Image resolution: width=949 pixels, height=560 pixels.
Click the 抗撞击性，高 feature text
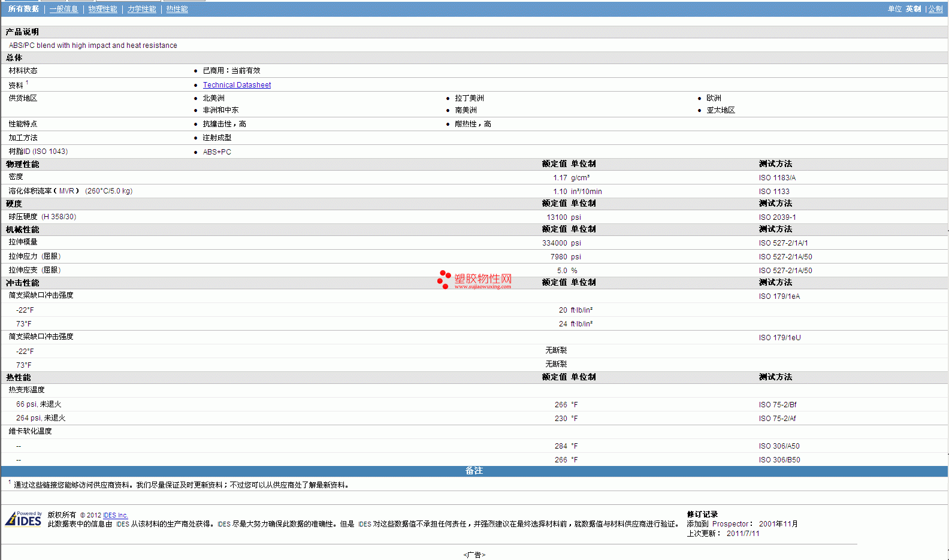pyautogui.click(x=224, y=124)
